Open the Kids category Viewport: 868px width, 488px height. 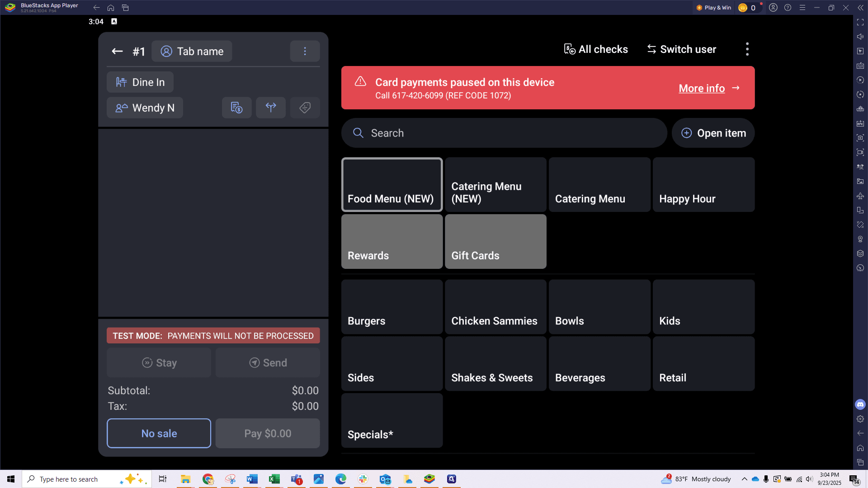pyautogui.click(x=703, y=307)
